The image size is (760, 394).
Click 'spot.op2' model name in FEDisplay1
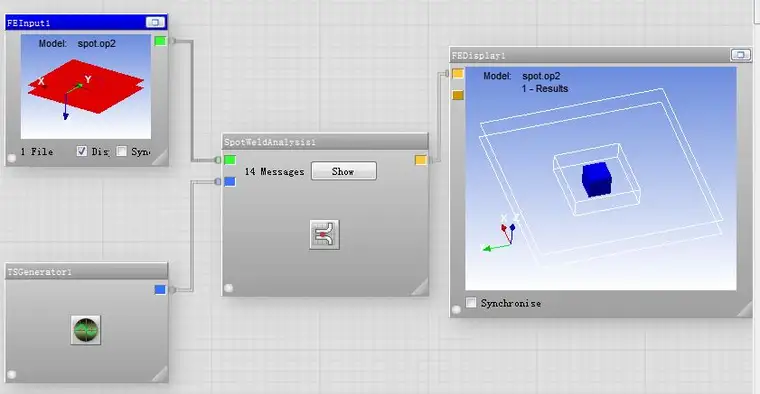(x=541, y=76)
